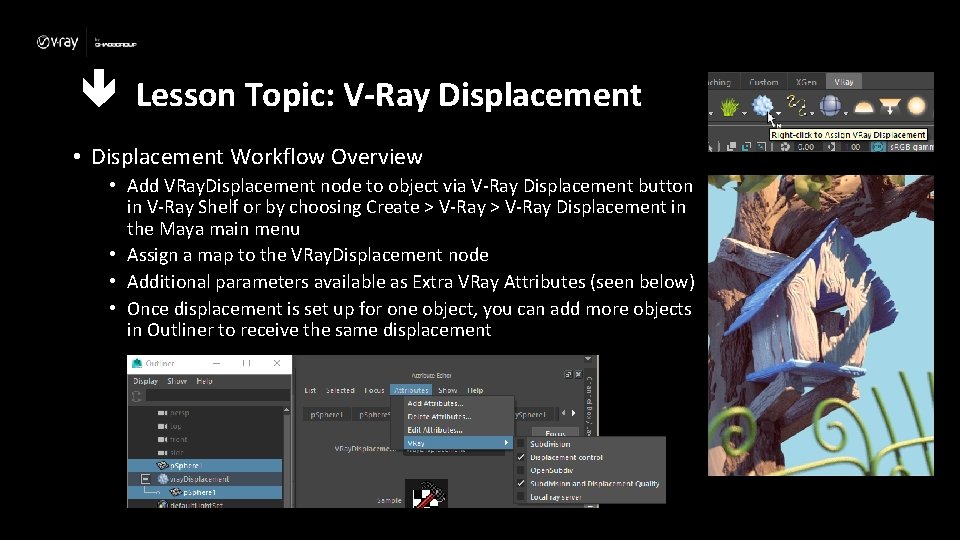
Task: Click the VRay Displacement shelf icon
Action: point(762,106)
